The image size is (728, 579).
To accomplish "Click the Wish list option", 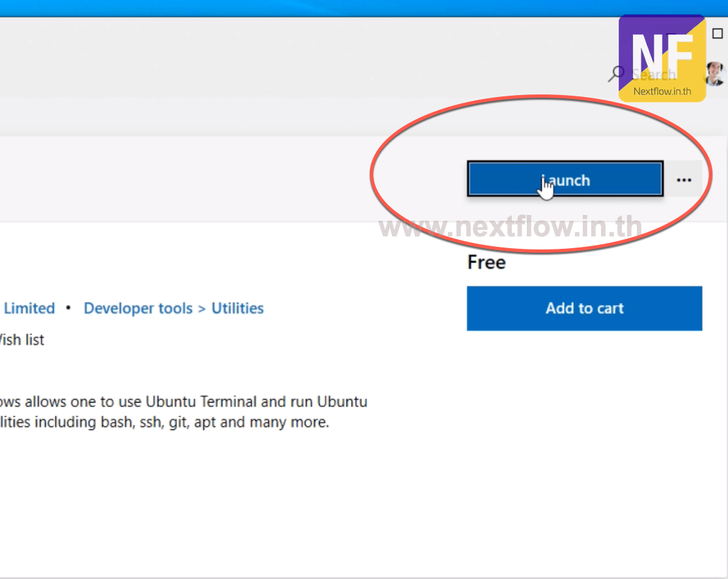I will [22, 340].
